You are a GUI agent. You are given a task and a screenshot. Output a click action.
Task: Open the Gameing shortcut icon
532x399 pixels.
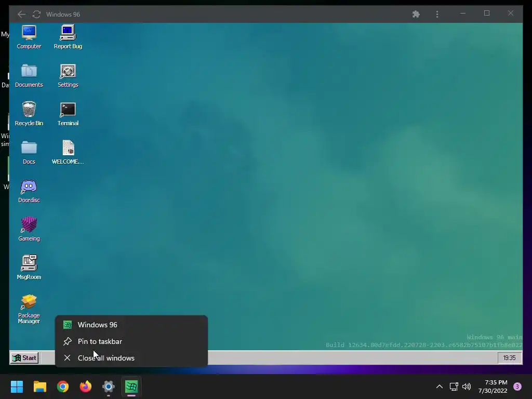(x=29, y=229)
